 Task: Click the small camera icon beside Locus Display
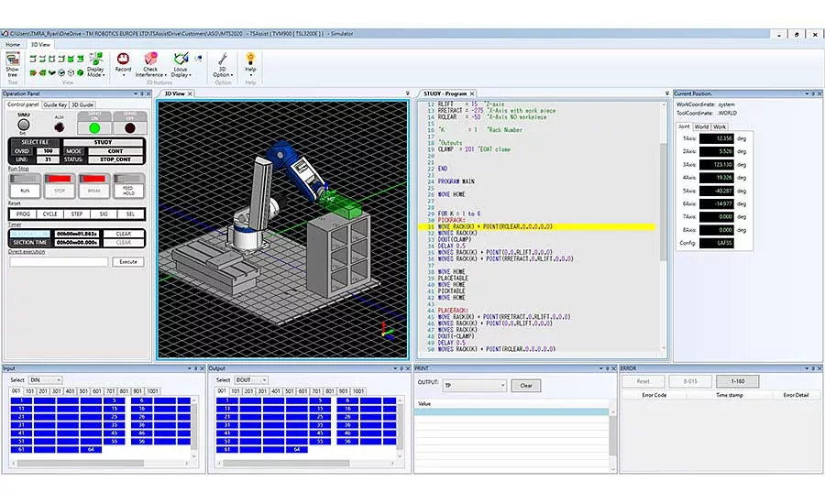(198, 59)
